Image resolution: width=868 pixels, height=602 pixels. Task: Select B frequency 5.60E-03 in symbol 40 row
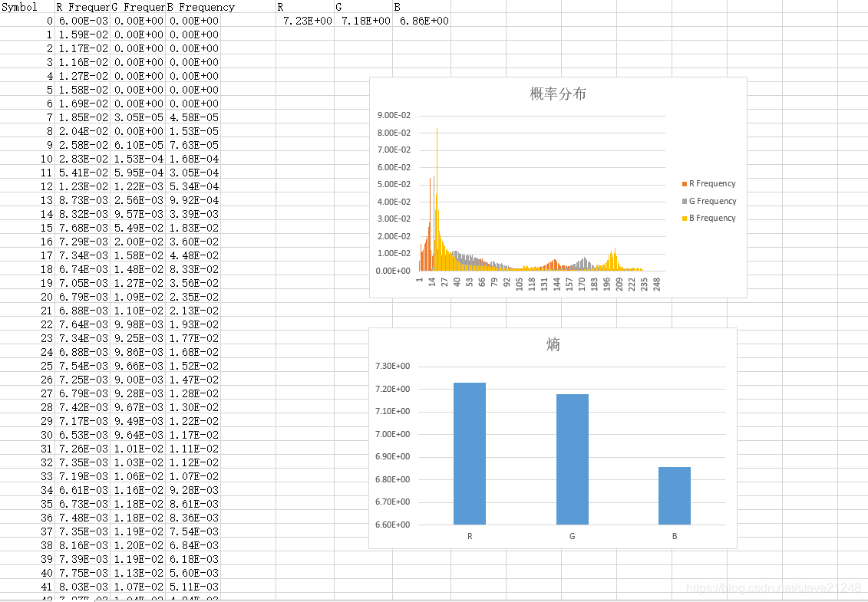[193, 573]
